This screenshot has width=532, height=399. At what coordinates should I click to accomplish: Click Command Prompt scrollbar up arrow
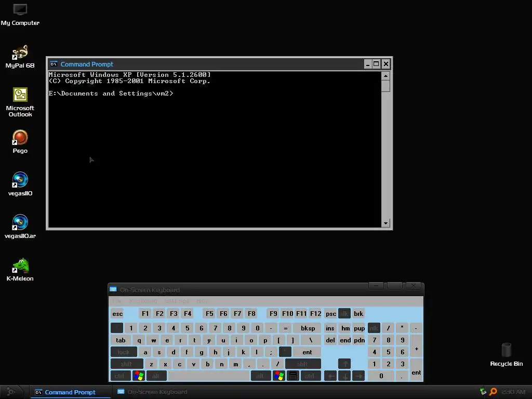[x=385, y=76]
